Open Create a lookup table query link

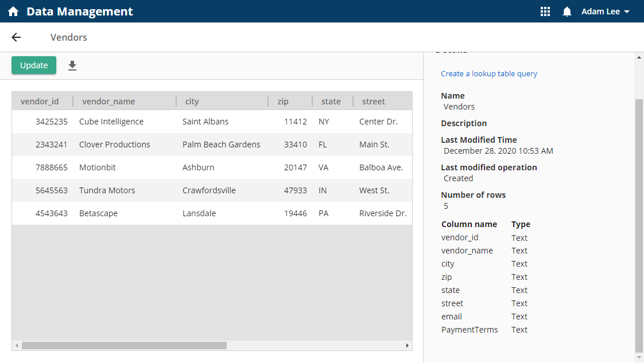489,73
